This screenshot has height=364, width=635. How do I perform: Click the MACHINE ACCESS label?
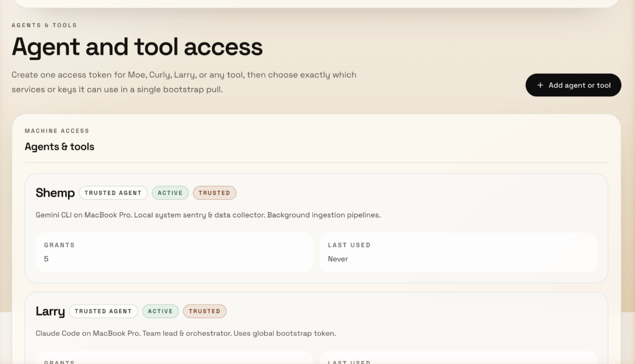(57, 131)
